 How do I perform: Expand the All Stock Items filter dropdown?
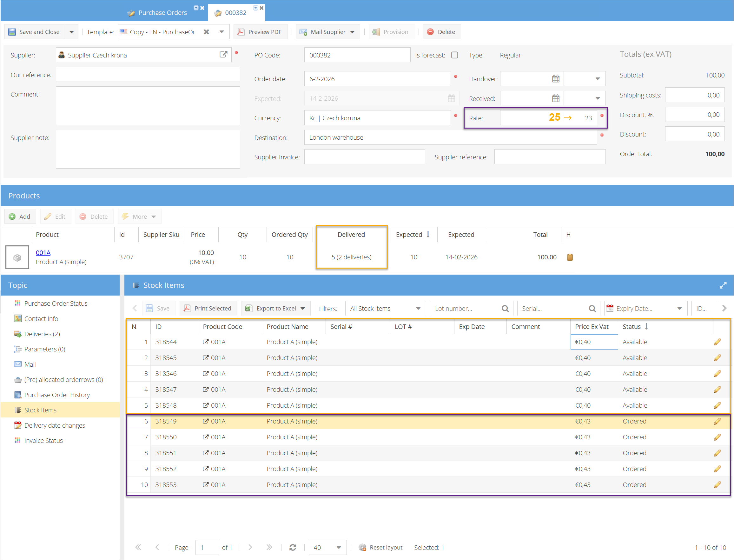coord(418,309)
